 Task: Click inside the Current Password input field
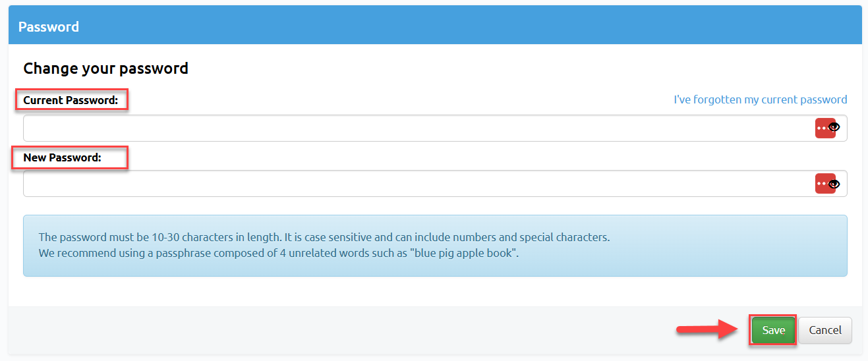point(415,128)
